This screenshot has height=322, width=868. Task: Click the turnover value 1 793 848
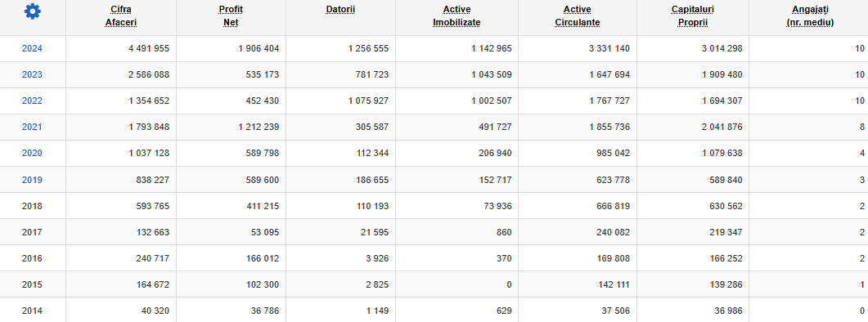148,127
